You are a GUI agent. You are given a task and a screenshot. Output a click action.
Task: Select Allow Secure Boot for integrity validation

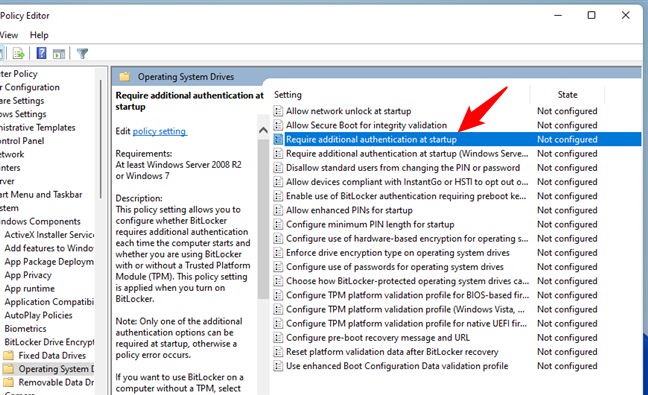pyautogui.click(x=367, y=125)
